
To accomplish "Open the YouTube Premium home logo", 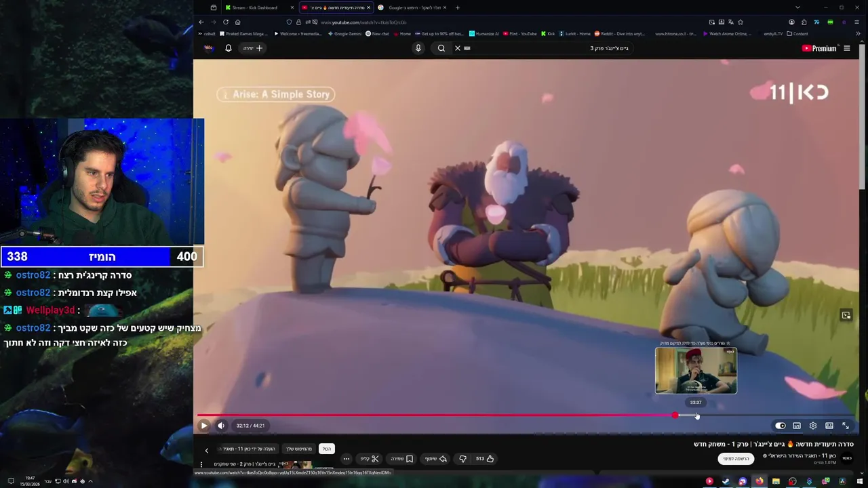I will [820, 48].
